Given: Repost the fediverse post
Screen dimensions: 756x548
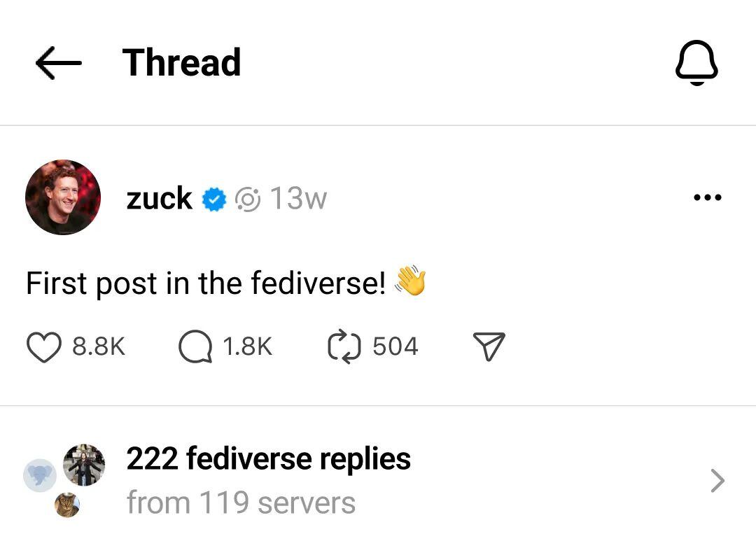Looking at the screenshot, I should tap(344, 346).
